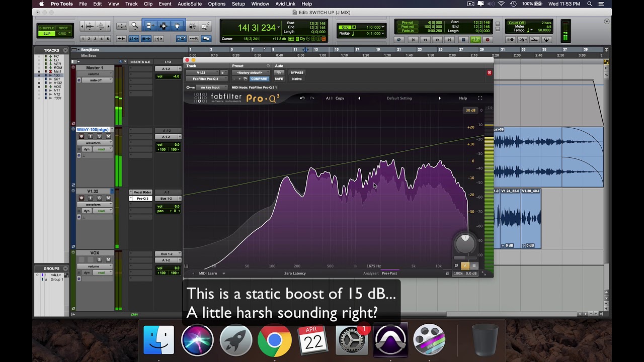Open the Analyzer Pre+Post dropdown
Screen dimensions: 644x362
(x=389, y=274)
